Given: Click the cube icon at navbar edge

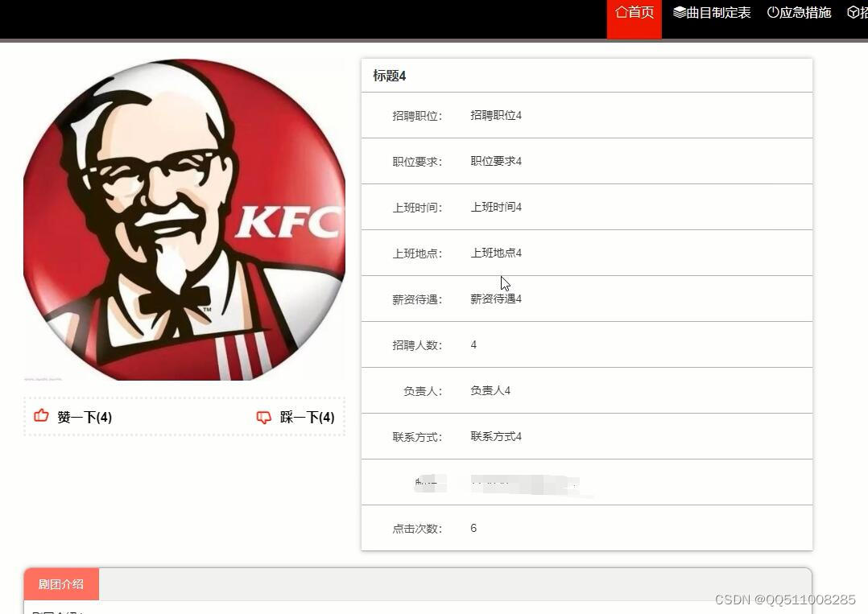Looking at the screenshot, I should [853, 12].
